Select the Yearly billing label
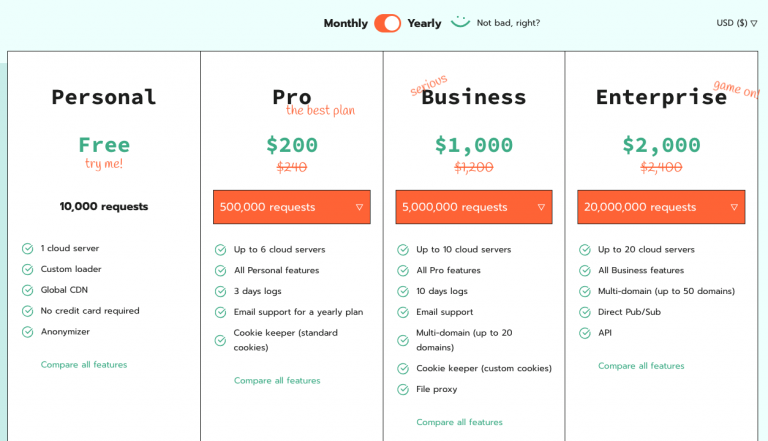The width and height of the screenshot is (768, 441). coord(424,23)
